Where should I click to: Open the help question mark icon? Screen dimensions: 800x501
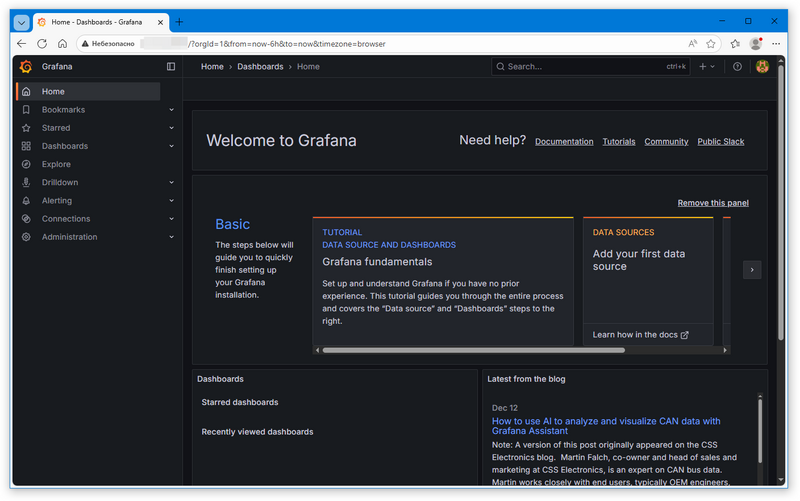point(737,66)
